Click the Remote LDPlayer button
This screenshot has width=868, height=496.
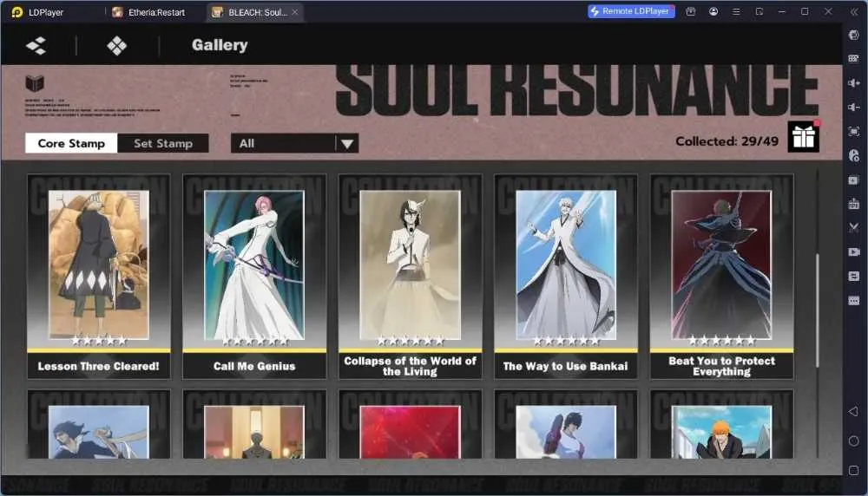tap(631, 11)
